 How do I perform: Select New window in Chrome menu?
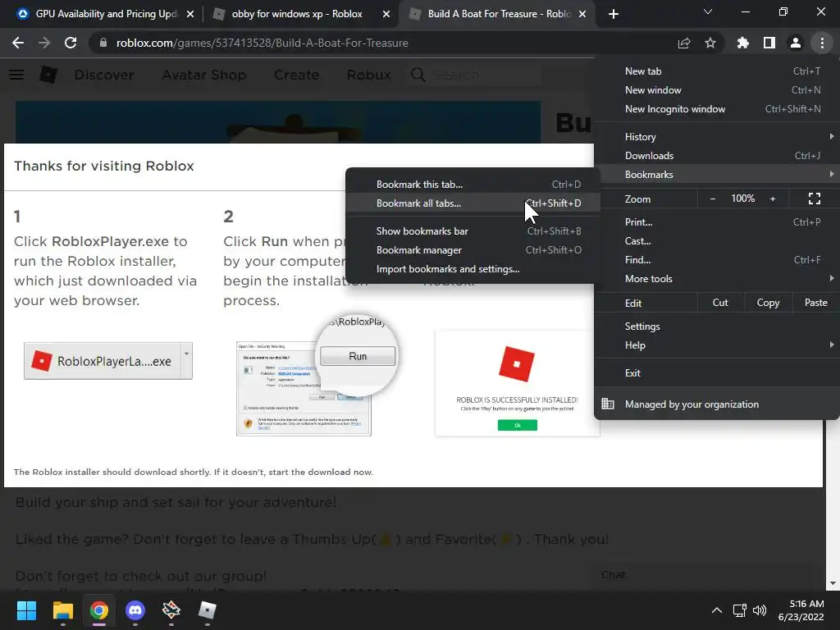[x=717, y=90]
